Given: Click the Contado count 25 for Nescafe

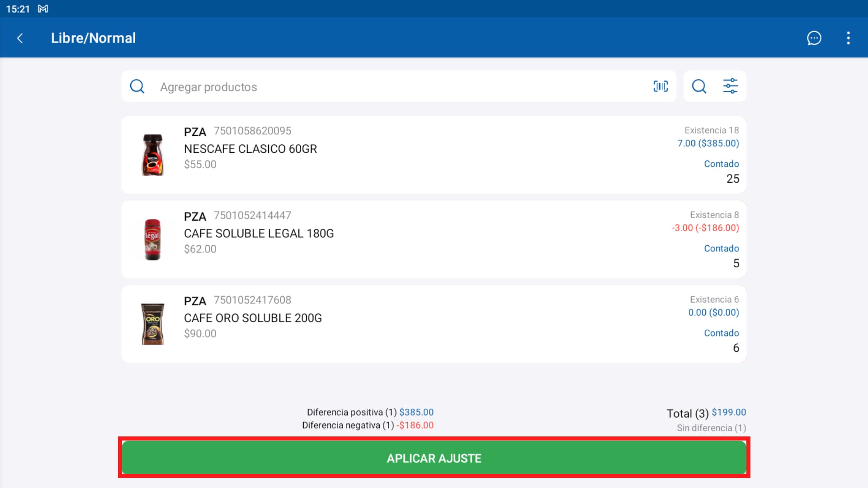Looking at the screenshot, I should click(733, 179).
